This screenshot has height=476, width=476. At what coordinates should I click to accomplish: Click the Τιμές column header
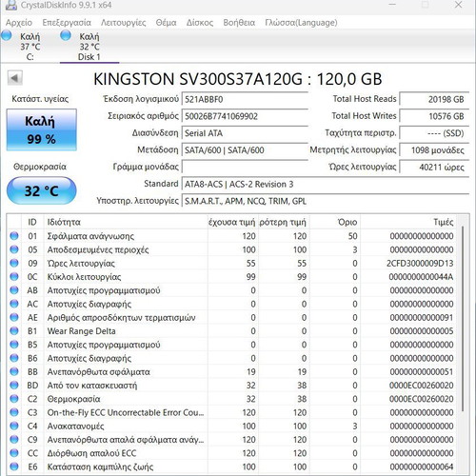[408, 222]
